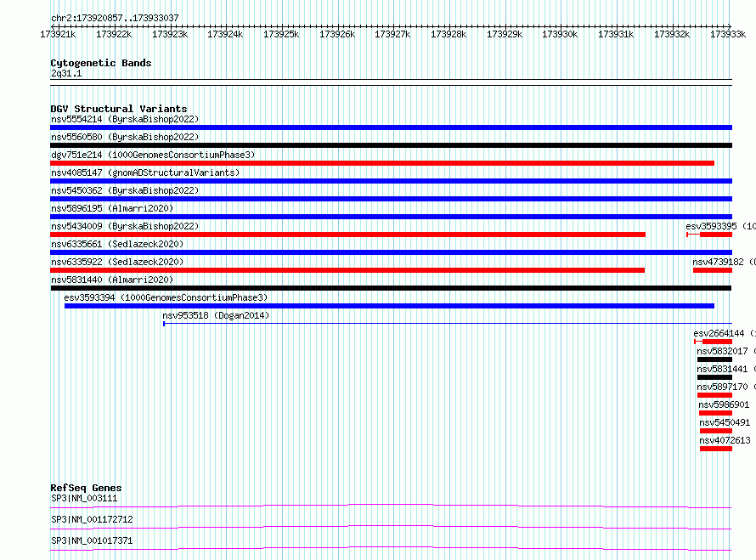Viewport: 756px width, 560px height.
Task: Click nsv4085147 (gnomADStructuralVariants) label
Action: [145, 173]
